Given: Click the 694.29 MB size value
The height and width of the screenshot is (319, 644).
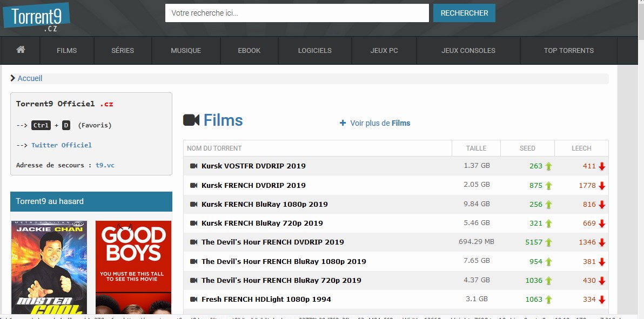Looking at the screenshot, I should [x=477, y=241].
